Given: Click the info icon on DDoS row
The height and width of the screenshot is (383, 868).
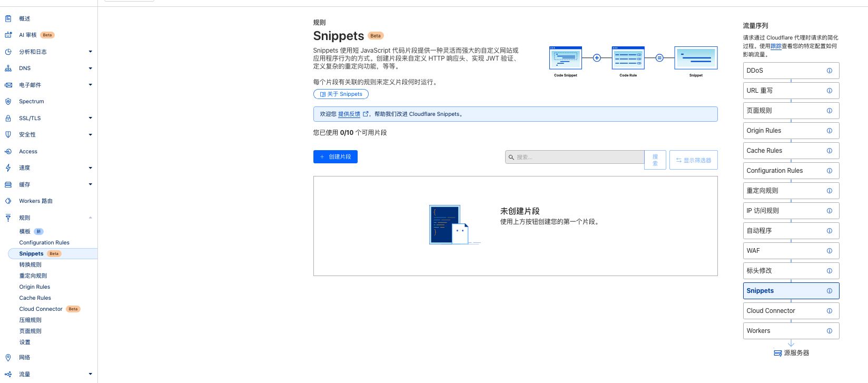Looking at the screenshot, I should (829, 71).
